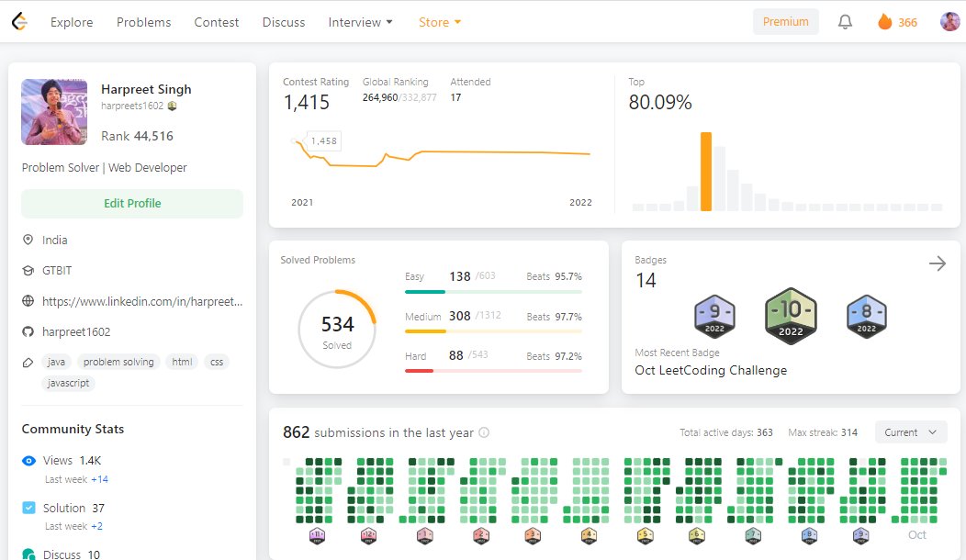The image size is (966, 560).
Task: Click the java skill tag
Action: [56, 362]
